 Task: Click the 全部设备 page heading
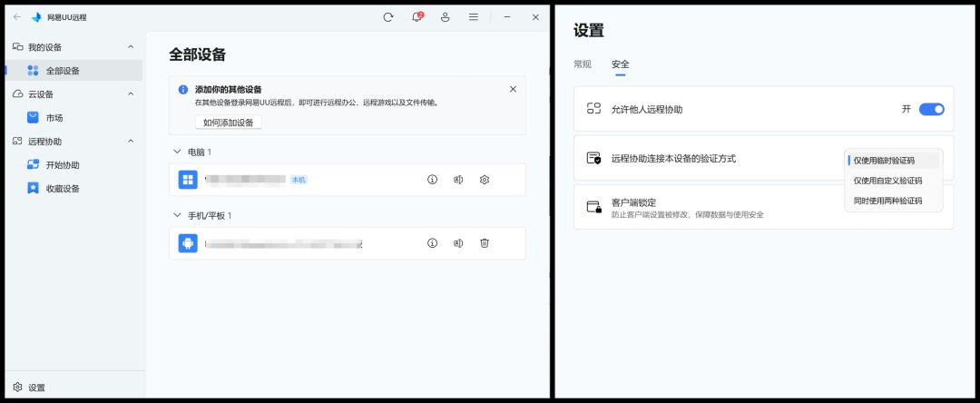[x=197, y=54]
